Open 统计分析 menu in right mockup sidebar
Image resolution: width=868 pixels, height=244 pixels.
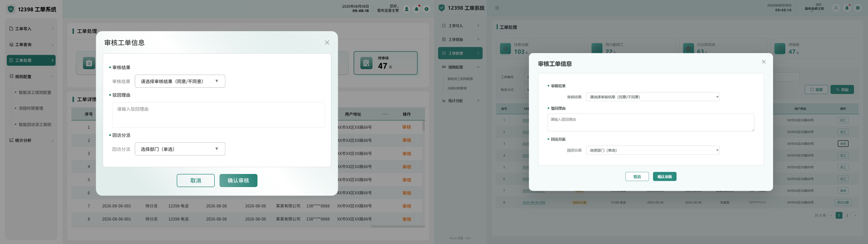pyautogui.click(x=460, y=101)
